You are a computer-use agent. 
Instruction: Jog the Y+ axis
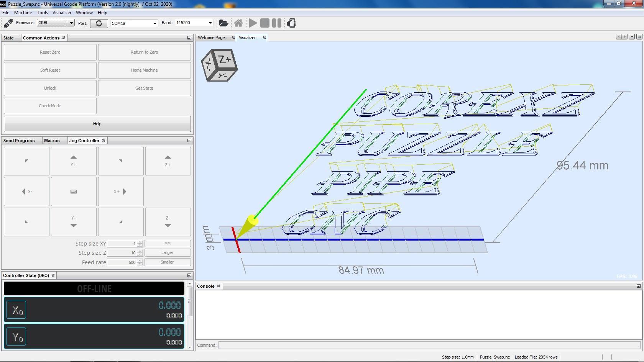tap(74, 161)
